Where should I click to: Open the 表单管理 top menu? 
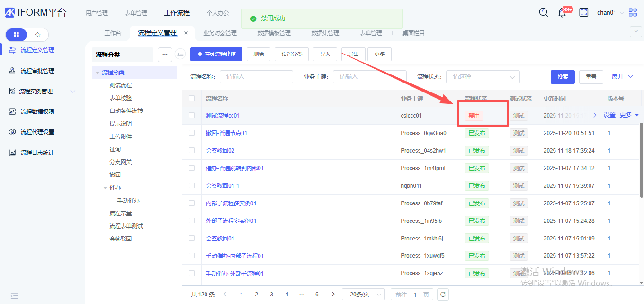point(136,13)
